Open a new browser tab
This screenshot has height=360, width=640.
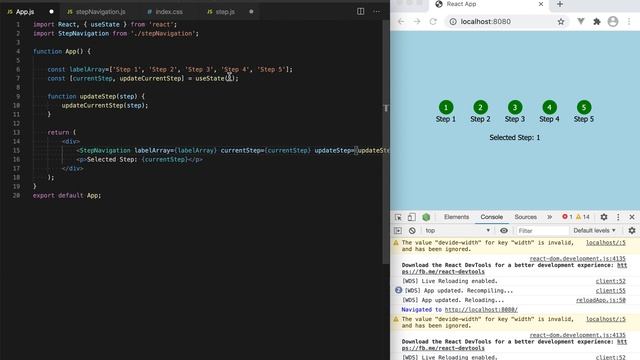(x=560, y=4)
